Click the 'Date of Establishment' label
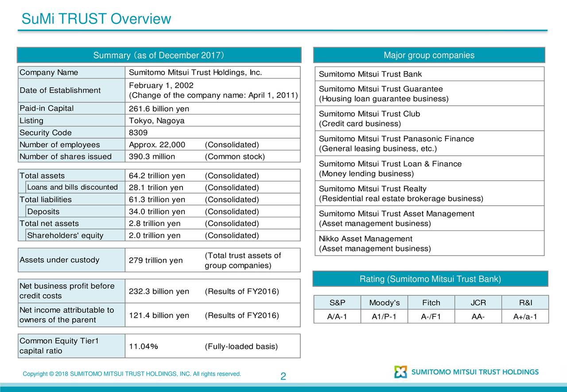This screenshot has width=567, height=392. click(x=60, y=91)
